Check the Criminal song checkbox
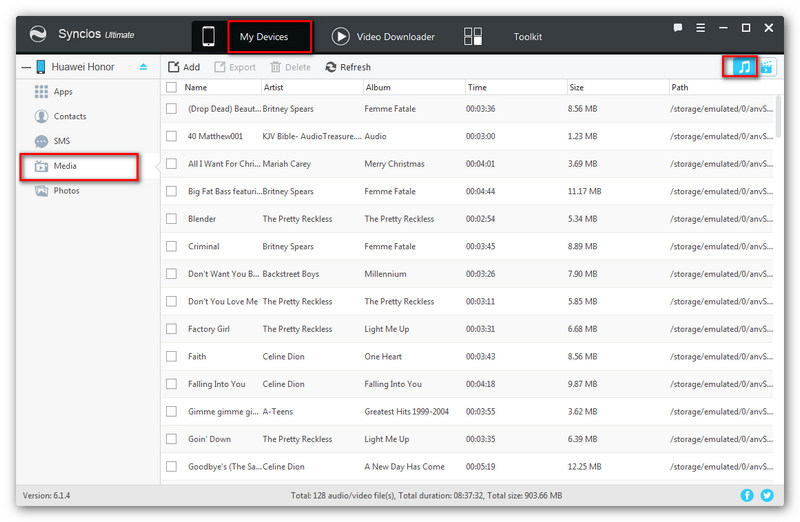 pos(171,246)
